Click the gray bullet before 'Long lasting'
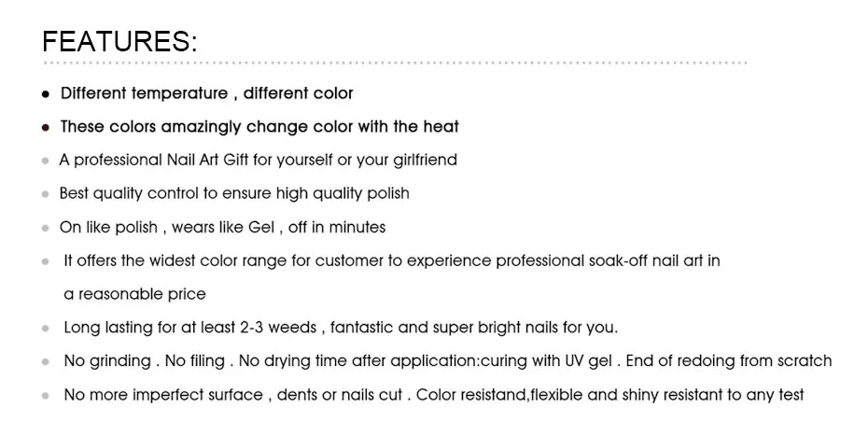This screenshot has width=868, height=435. tap(46, 329)
